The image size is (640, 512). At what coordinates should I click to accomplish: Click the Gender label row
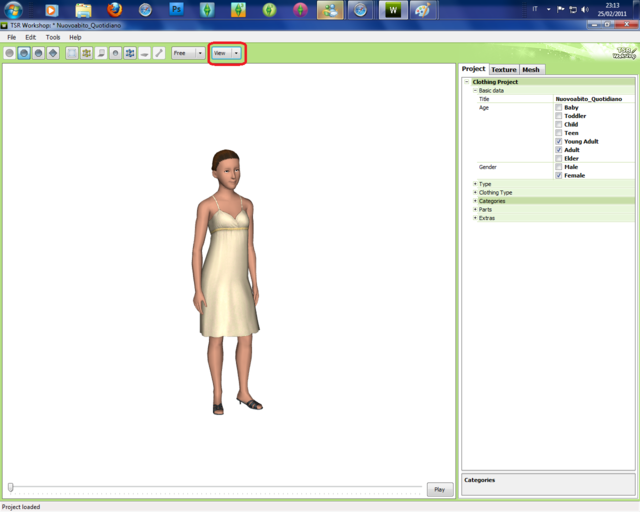pyautogui.click(x=487, y=167)
